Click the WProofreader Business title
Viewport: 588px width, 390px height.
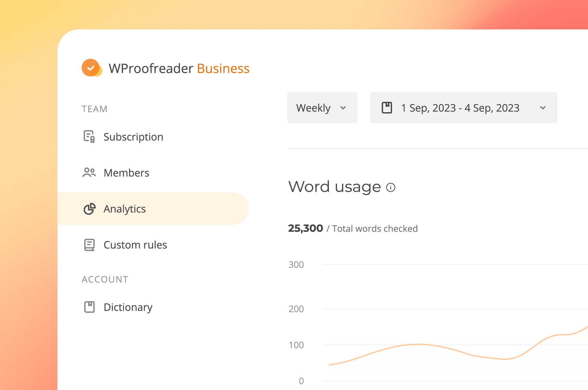point(179,68)
